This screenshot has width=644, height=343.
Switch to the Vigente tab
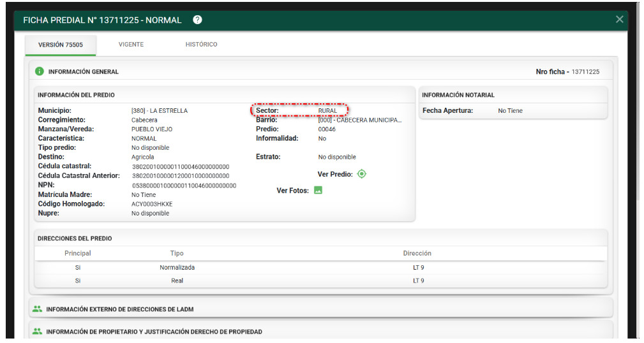(131, 45)
